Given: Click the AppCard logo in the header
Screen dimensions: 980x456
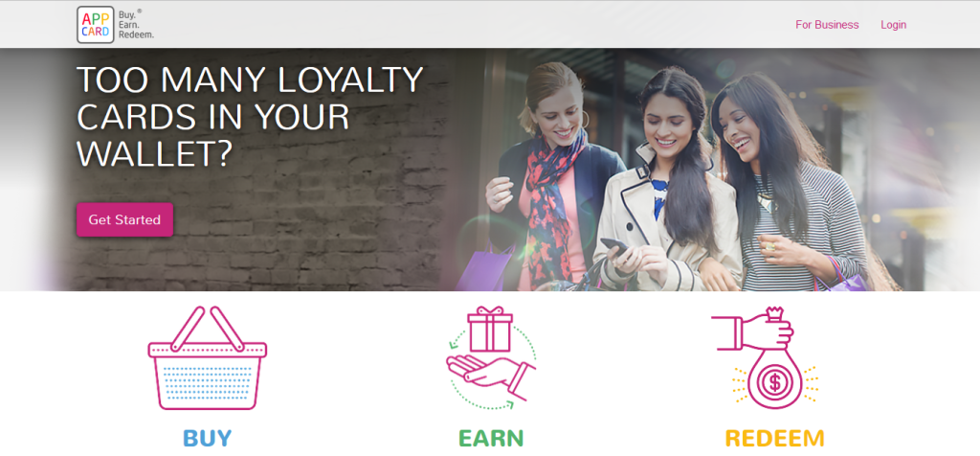Looking at the screenshot, I should 96,24.
